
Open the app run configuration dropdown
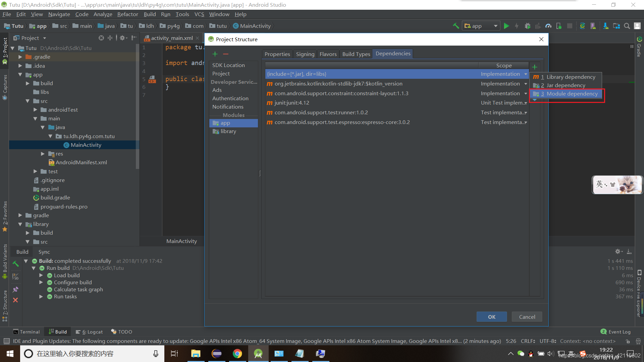[x=481, y=26]
